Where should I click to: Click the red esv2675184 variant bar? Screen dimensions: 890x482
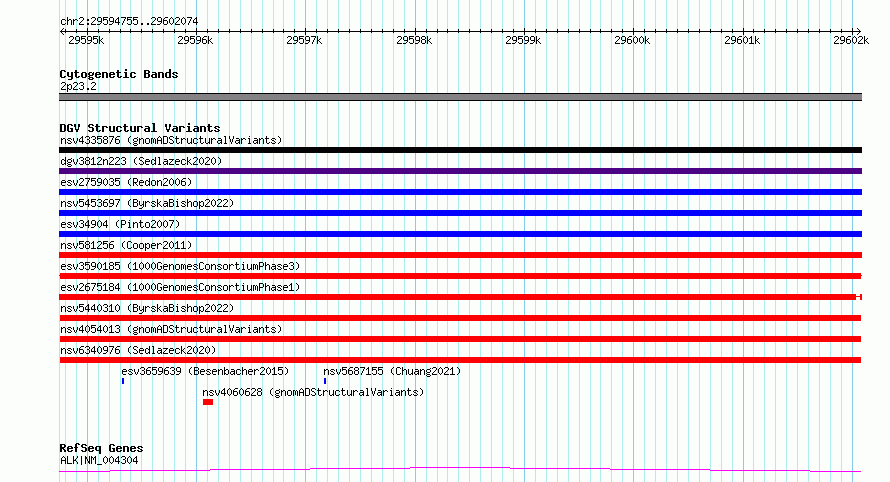(x=460, y=297)
